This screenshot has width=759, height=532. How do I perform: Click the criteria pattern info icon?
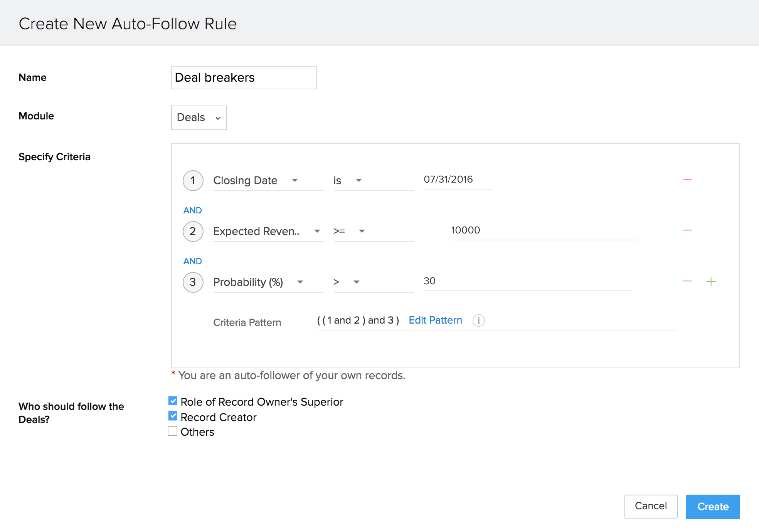(x=478, y=321)
